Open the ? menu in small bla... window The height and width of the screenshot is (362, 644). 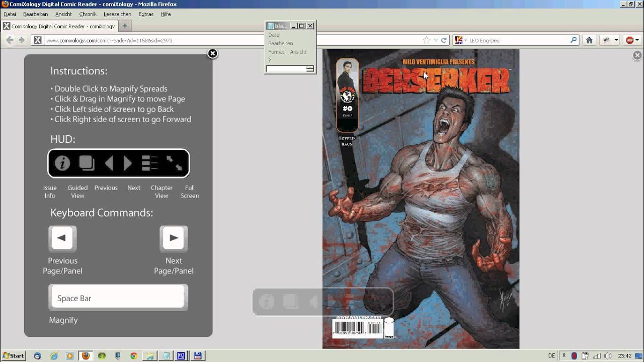pos(270,60)
